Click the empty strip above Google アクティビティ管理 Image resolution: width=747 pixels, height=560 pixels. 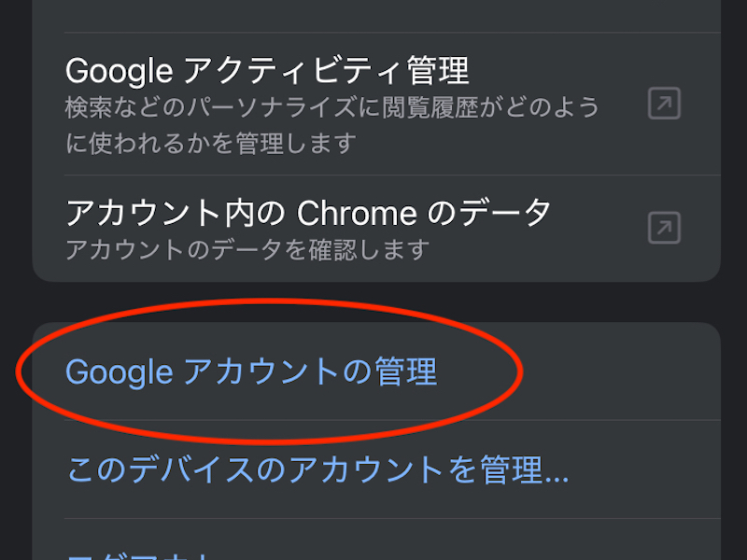point(373,17)
